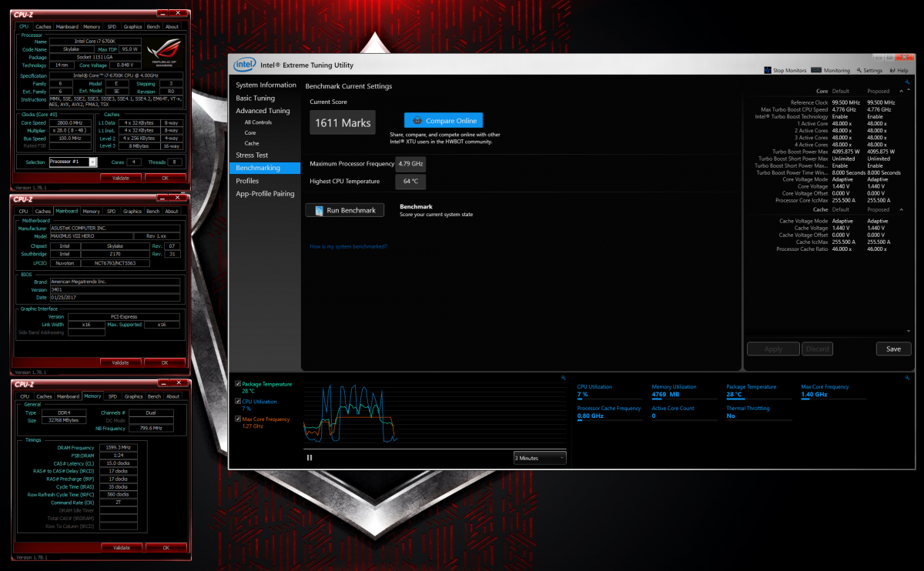924x571 pixels.
Task: Click the Stop Monitors waveform icon
Action: pyautogui.click(x=768, y=70)
